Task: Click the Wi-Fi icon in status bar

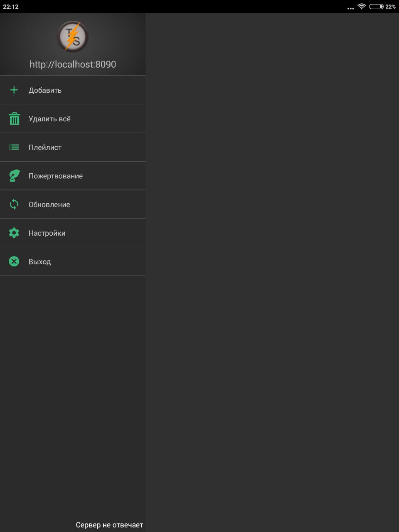Action: tap(362, 6)
